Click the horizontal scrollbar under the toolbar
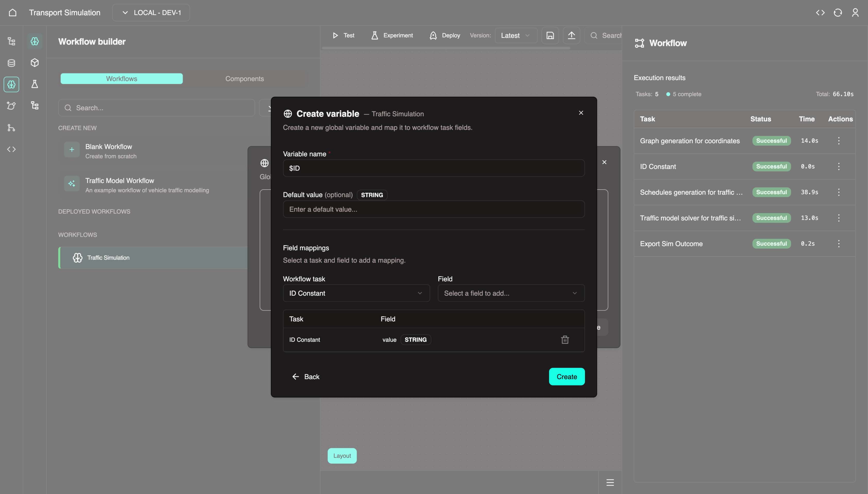This screenshot has height=494, width=868. point(446,48)
